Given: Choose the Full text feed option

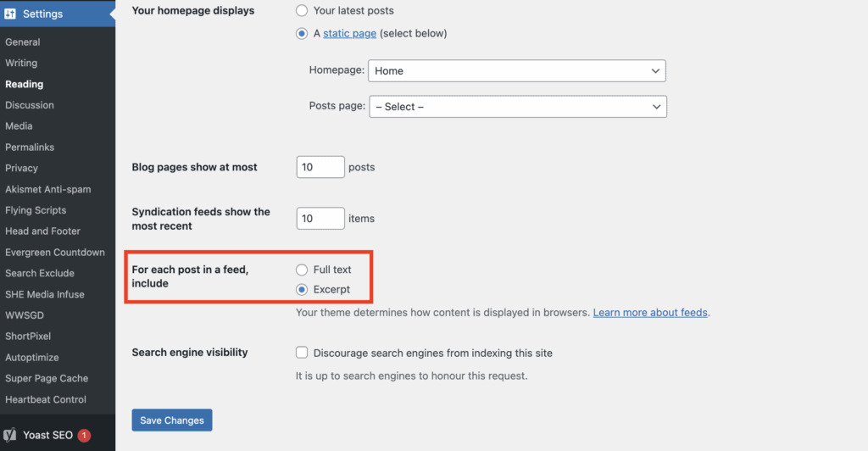Looking at the screenshot, I should (302, 270).
